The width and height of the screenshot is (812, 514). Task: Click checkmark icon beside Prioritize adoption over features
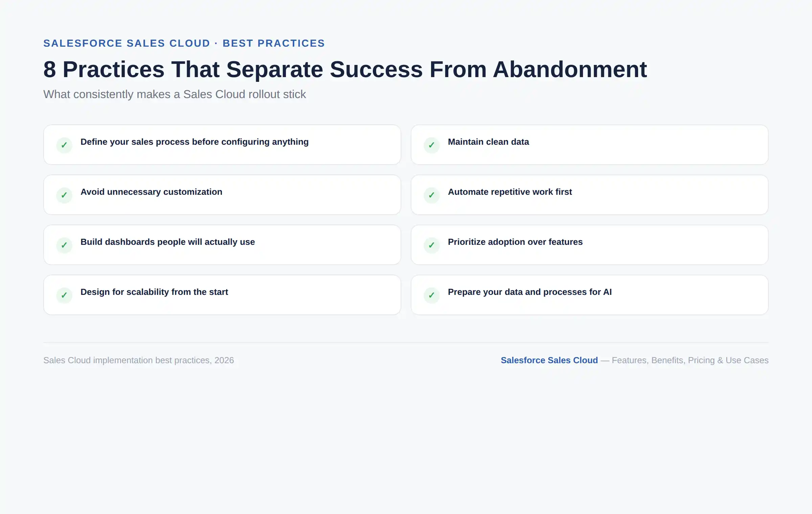point(432,246)
